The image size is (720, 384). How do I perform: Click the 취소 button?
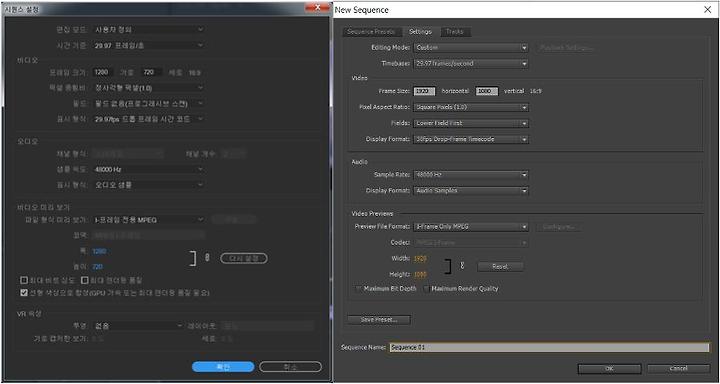coord(290,367)
